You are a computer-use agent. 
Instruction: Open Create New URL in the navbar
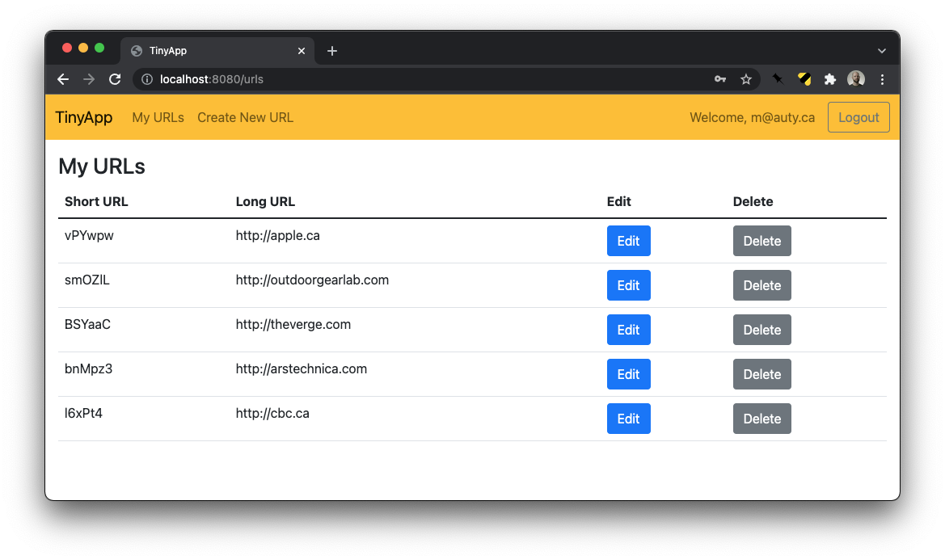tap(245, 117)
